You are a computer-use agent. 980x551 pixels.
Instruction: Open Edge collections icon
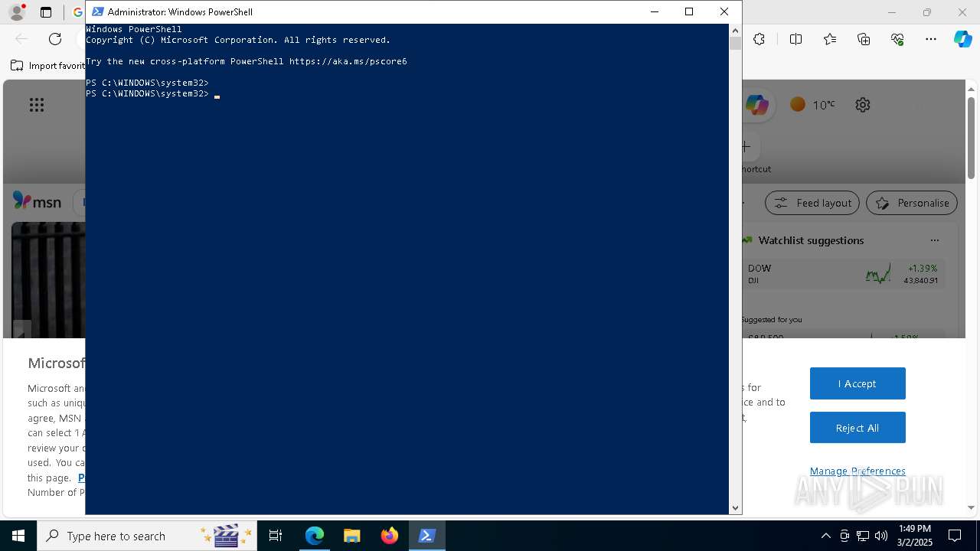[x=864, y=39]
